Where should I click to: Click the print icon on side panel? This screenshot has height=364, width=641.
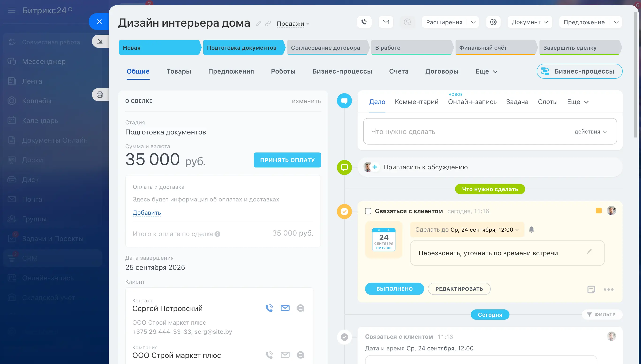pyautogui.click(x=100, y=95)
